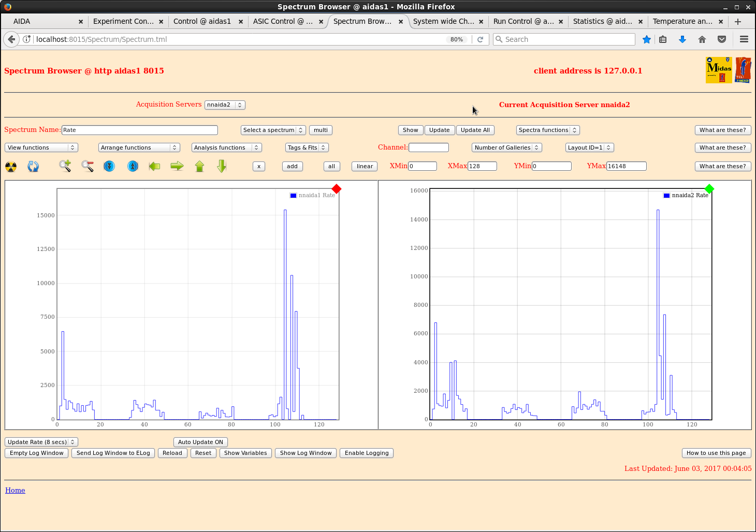This screenshot has width=756, height=532.
Task: Click the red diamond marker on nnaida1 plot
Action: tap(337, 189)
